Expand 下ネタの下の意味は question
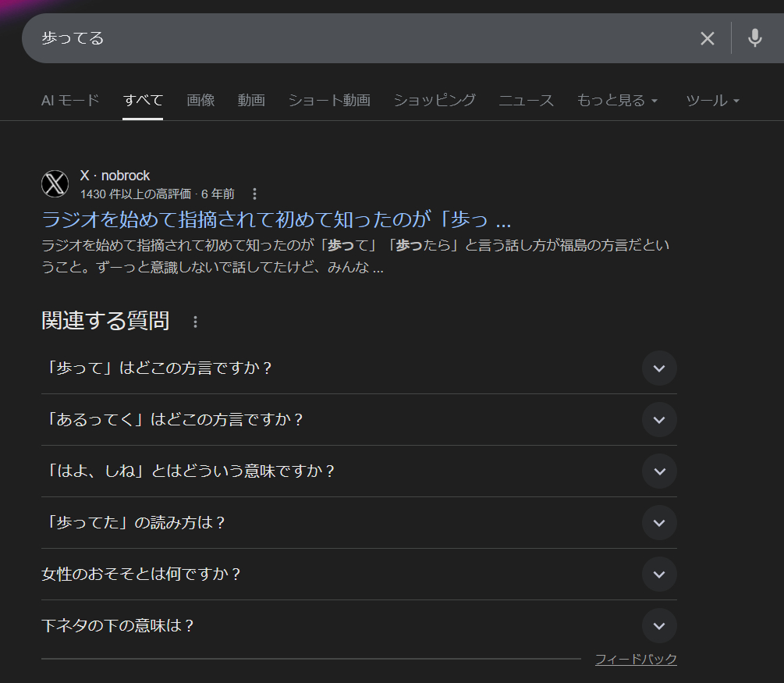The image size is (784, 683). click(659, 626)
